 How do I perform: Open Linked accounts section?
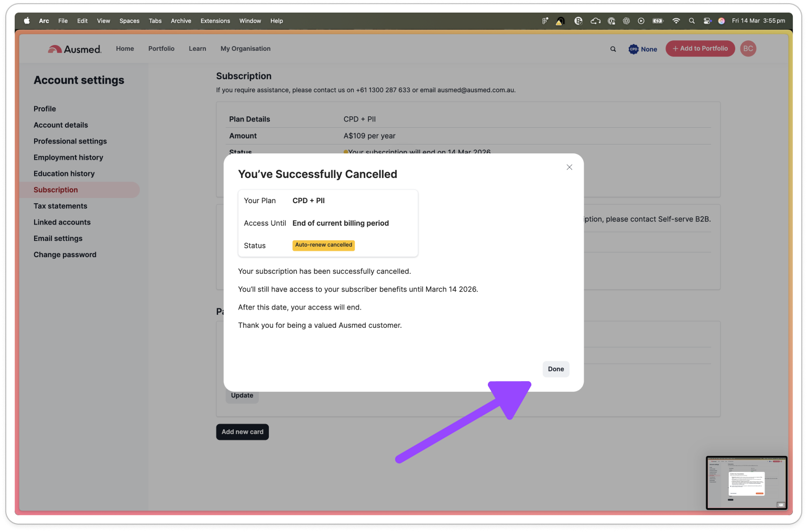62,223
